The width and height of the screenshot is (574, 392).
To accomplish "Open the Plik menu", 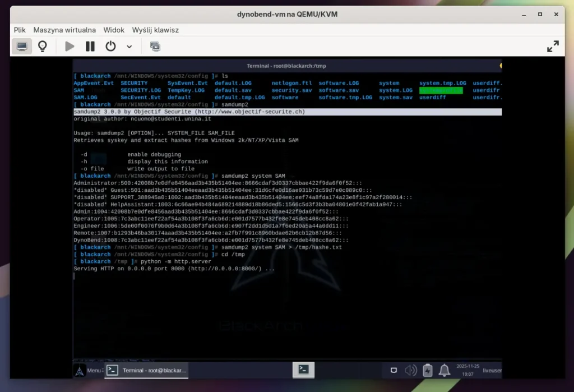I will tap(20, 30).
